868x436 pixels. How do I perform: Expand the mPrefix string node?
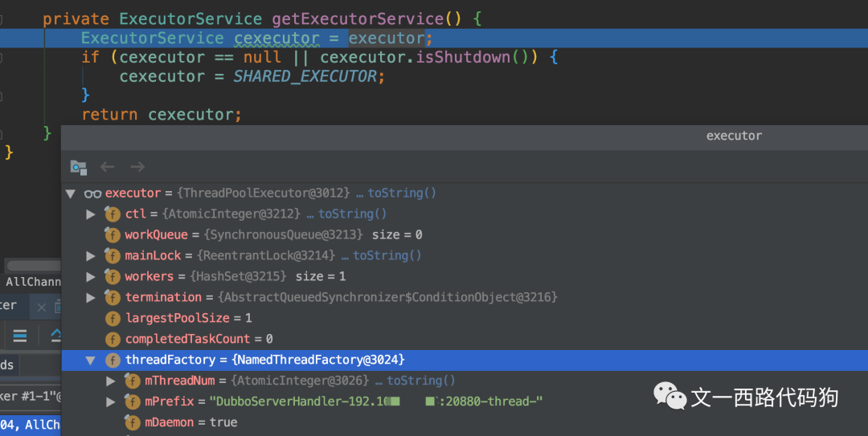coord(111,401)
